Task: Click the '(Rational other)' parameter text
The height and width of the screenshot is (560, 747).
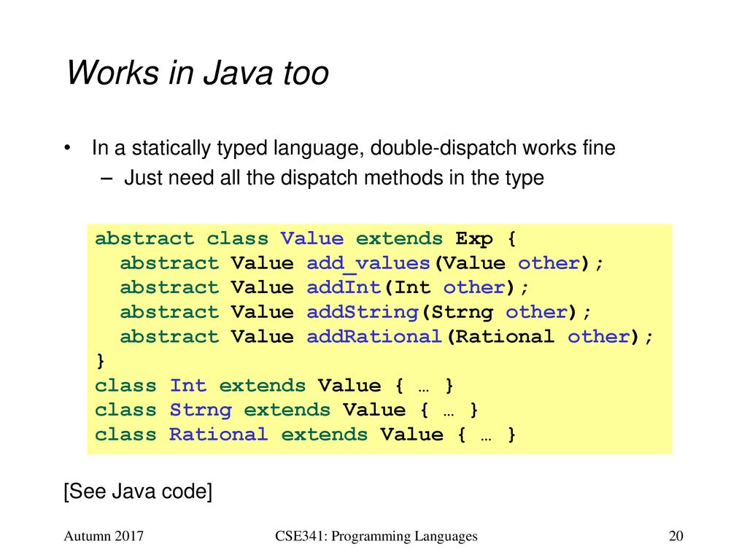Action: (x=543, y=337)
